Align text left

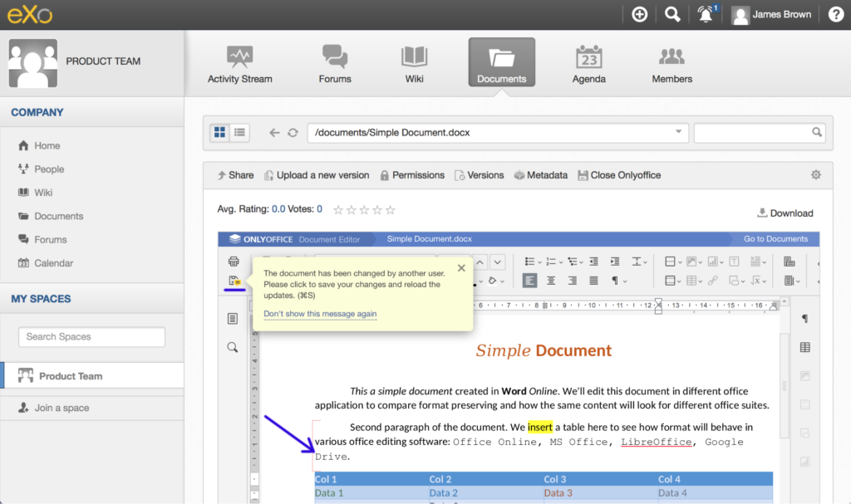pyautogui.click(x=529, y=281)
